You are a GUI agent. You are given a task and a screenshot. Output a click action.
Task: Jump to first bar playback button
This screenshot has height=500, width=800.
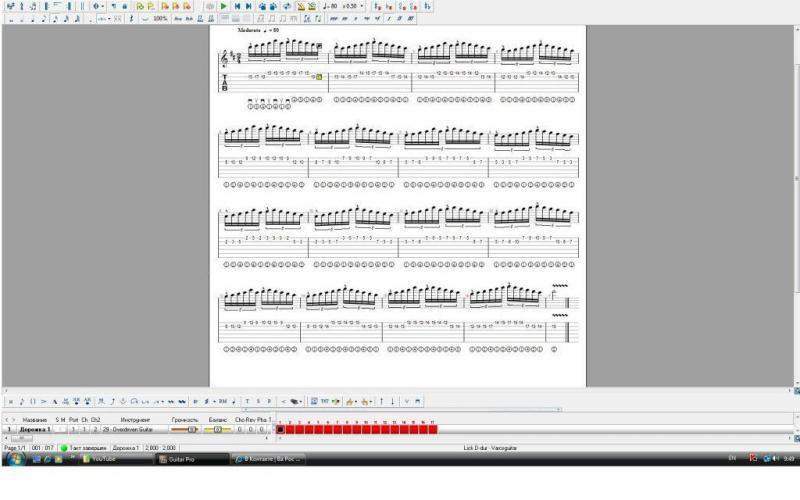pyautogui.click(x=238, y=6)
